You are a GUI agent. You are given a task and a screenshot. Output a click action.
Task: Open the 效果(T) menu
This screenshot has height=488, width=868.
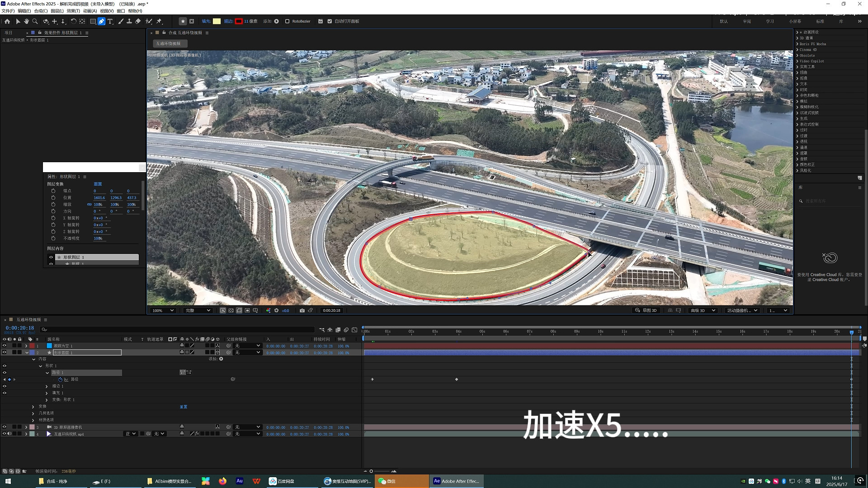pyautogui.click(x=73, y=11)
